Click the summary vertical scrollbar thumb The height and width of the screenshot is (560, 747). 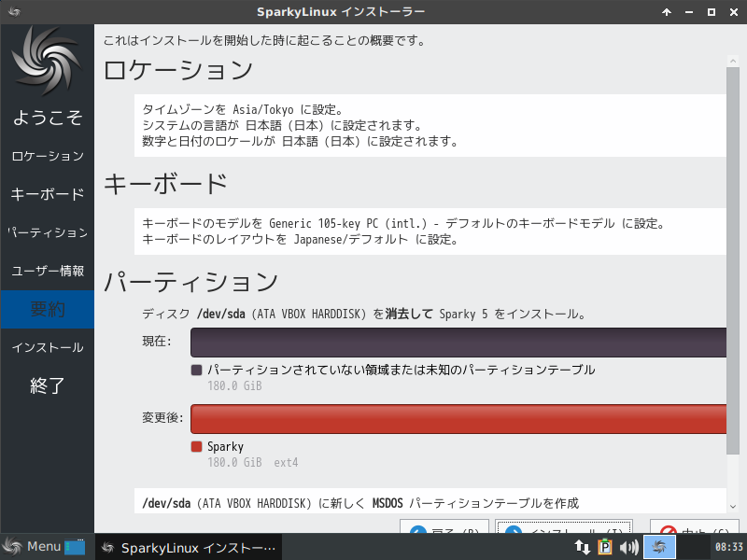733,260
